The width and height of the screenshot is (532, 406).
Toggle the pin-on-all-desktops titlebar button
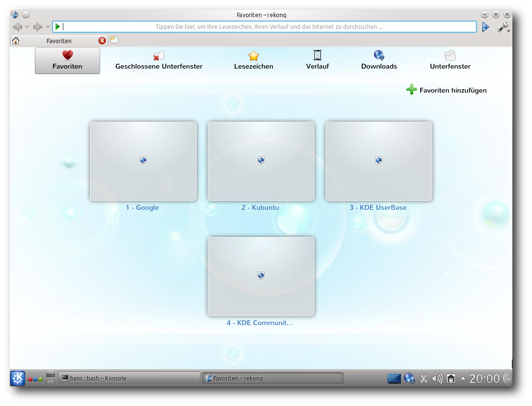coord(26,15)
